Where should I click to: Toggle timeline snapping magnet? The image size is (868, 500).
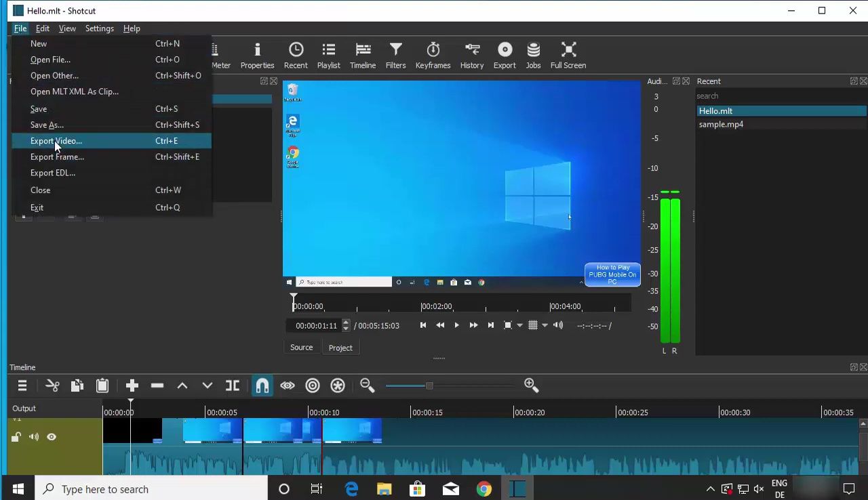[262, 386]
